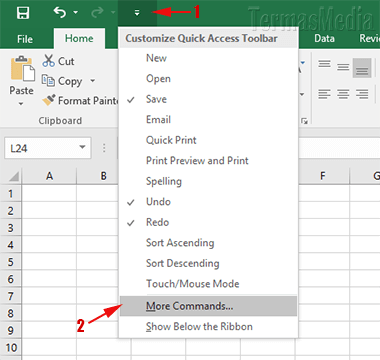Select Print Preview and Print option
This screenshot has height=360, width=380.
pos(208,160)
